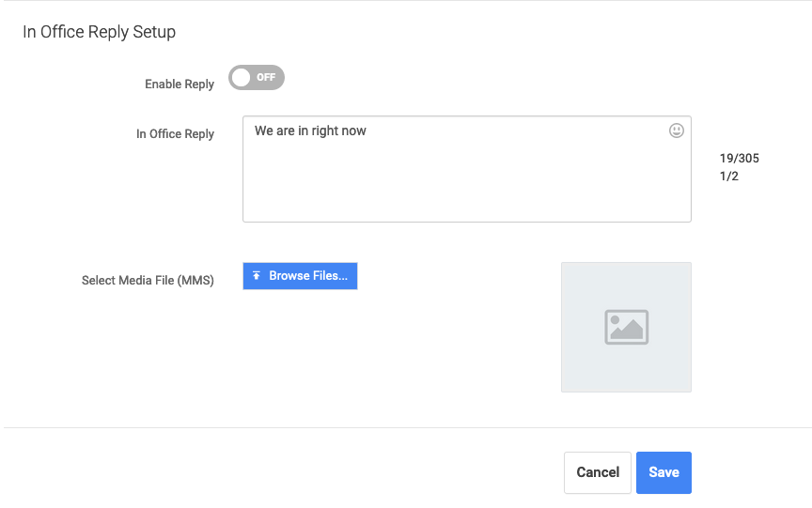Click the upload arrow icon in Browse Files

[x=257, y=276]
